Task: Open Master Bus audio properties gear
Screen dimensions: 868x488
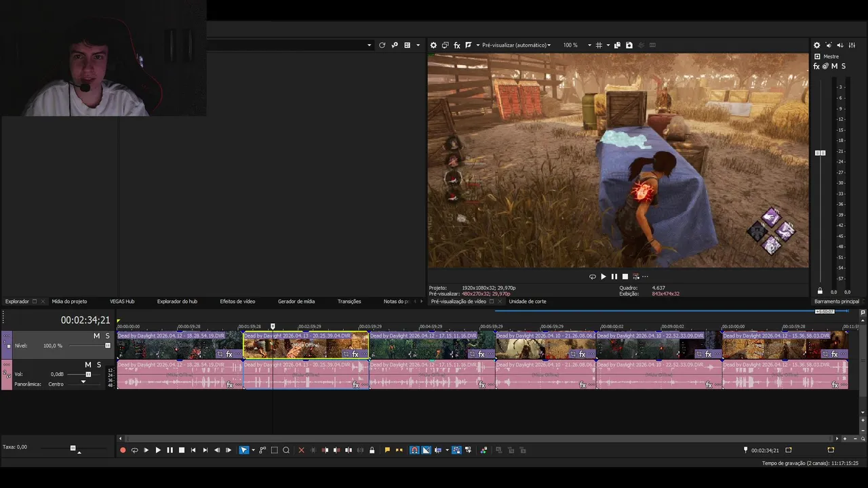Action: tap(817, 45)
